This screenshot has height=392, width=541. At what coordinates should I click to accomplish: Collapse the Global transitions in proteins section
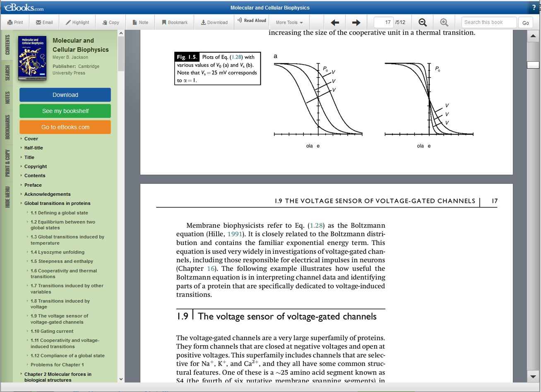(x=22, y=203)
